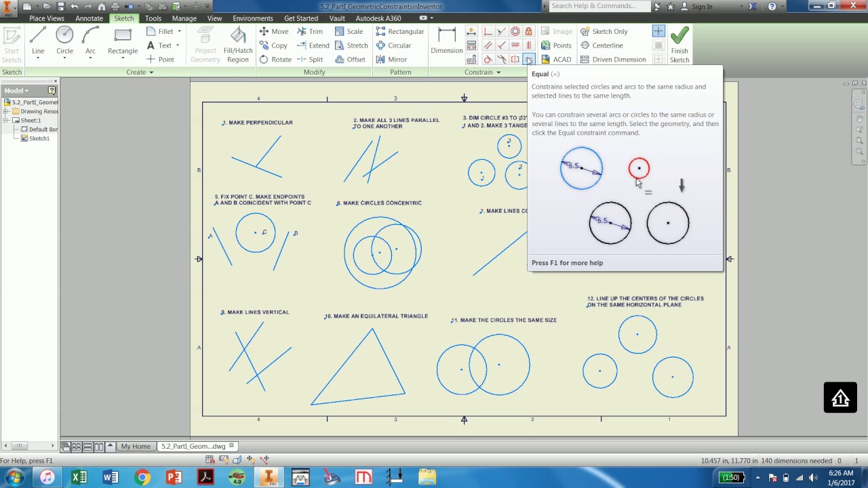
Task: Expand the Drawing Resources tree node
Action: (x=6, y=111)
